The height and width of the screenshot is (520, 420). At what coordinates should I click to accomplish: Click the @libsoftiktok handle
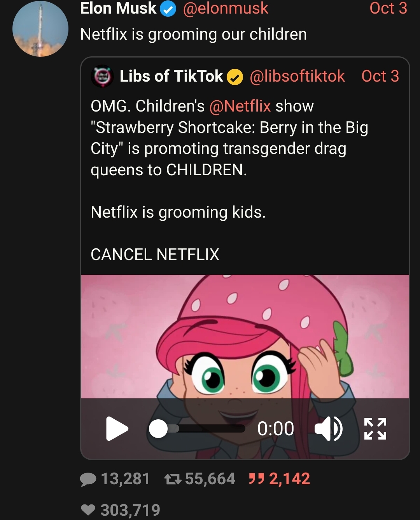[x=297, y=76]
